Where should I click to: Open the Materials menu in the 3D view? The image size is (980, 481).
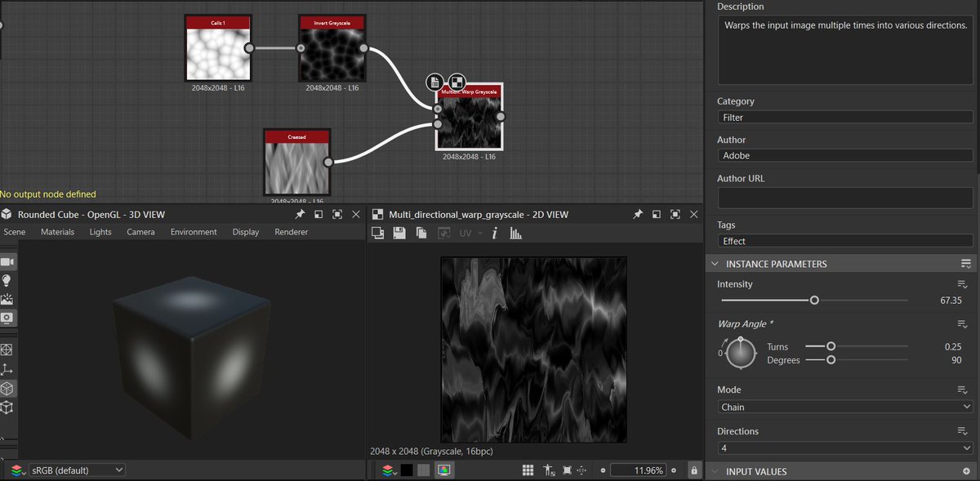(x=57, y=232)
